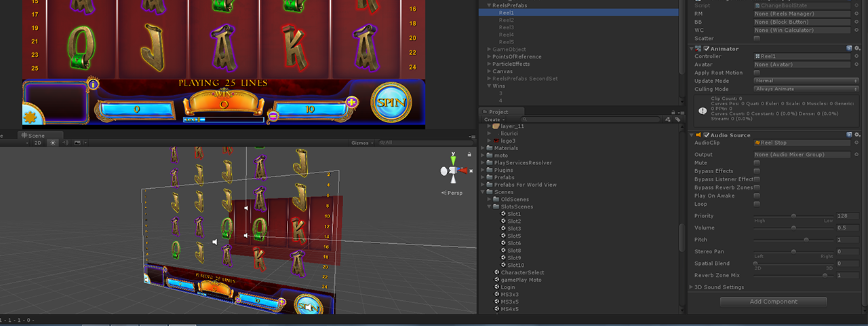Image resolution: width=868 pixels, height=326 pixels.
Task: Switch to the Scene tab
Action: click(36, 136)
